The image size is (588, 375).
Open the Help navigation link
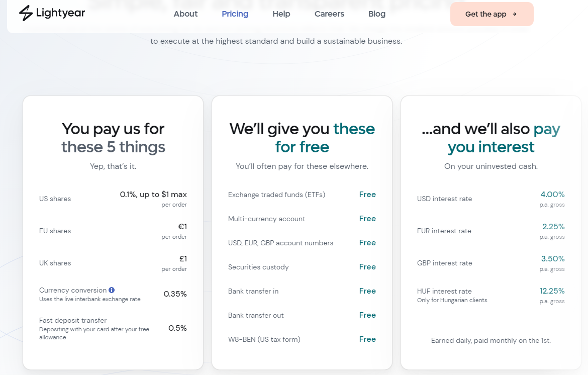tap(281, 14)
